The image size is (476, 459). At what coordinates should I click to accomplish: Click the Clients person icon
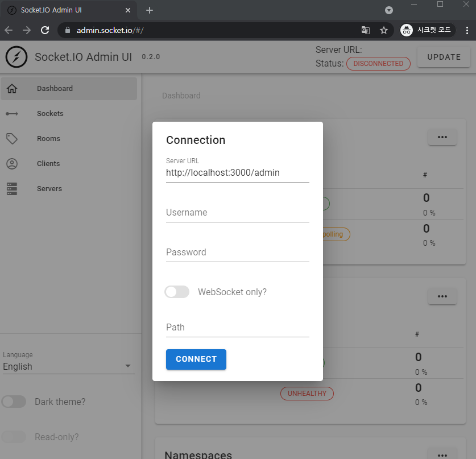tap(12, 164)
